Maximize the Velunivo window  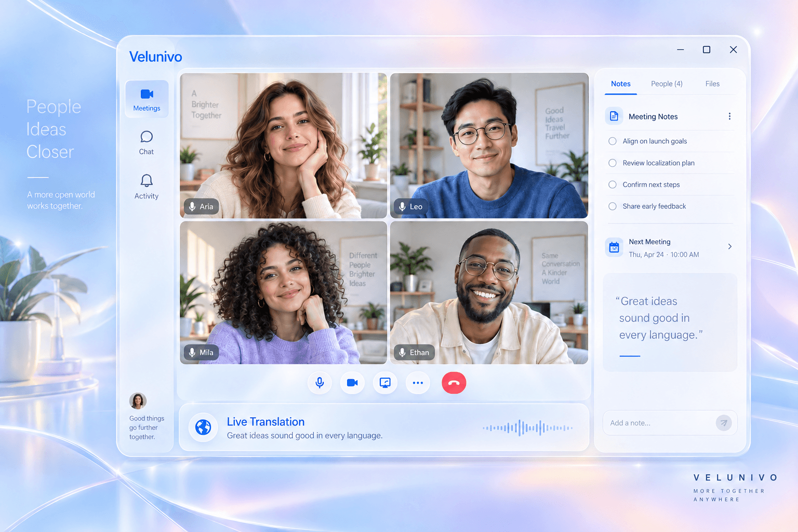707,49
